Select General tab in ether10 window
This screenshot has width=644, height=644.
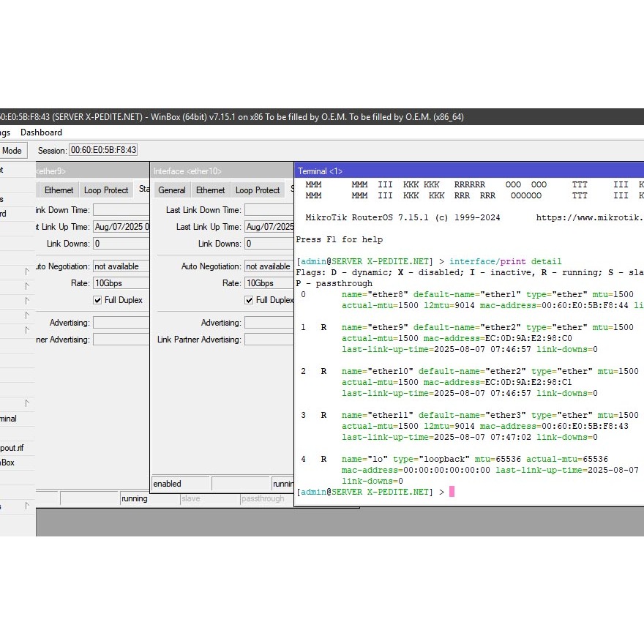pyautogui.click(x=172, y=190)
